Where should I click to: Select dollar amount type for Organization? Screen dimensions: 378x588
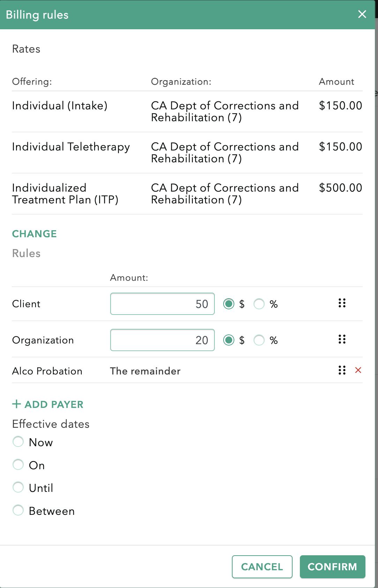[229, 340]
